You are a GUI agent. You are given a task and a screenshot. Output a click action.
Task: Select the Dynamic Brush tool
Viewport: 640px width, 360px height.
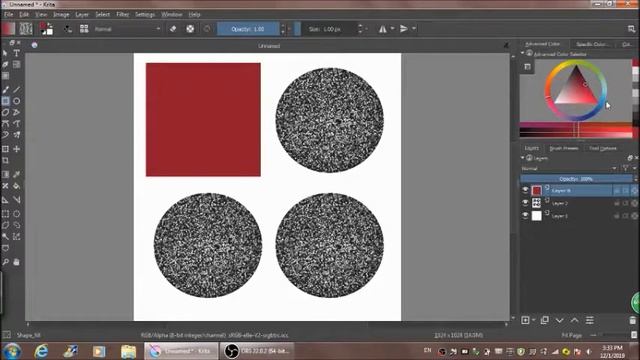point(5,135)
